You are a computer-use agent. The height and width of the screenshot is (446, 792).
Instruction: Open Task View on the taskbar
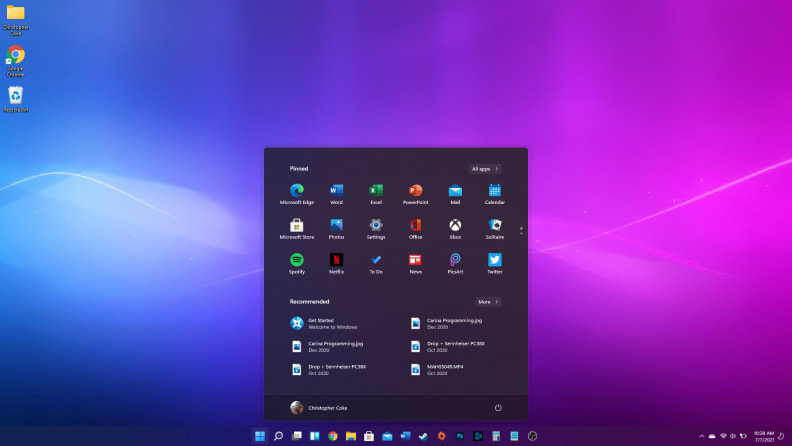pos(296,436)
